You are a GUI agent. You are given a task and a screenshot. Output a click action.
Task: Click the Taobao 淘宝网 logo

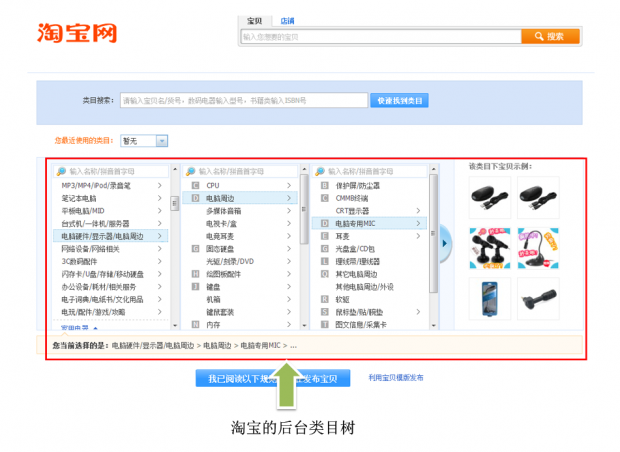tap(78, 32)
